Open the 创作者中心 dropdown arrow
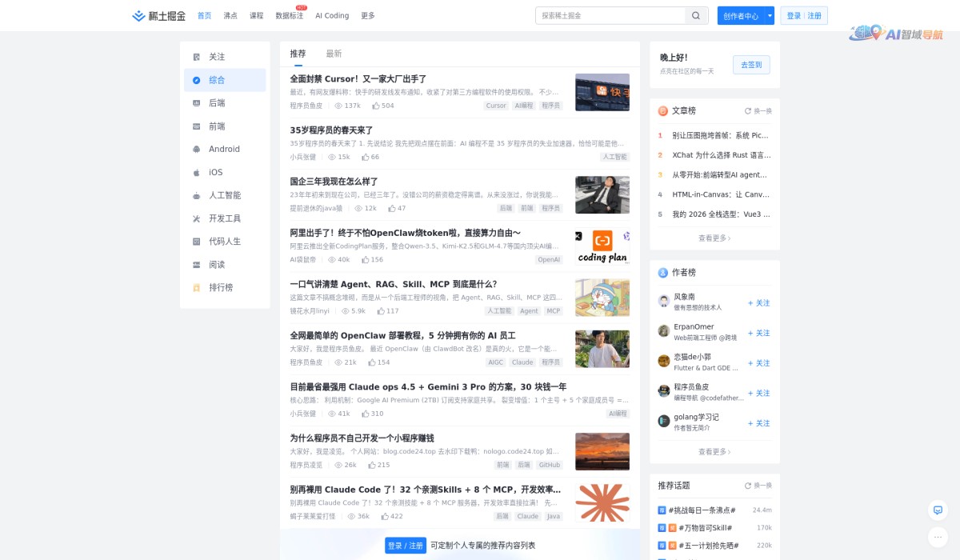 [x=770, y=15]
